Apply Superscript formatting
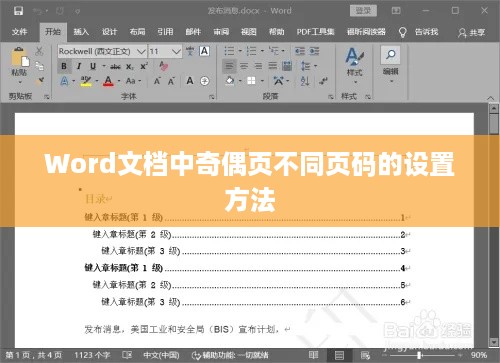 tap(144, 66)
